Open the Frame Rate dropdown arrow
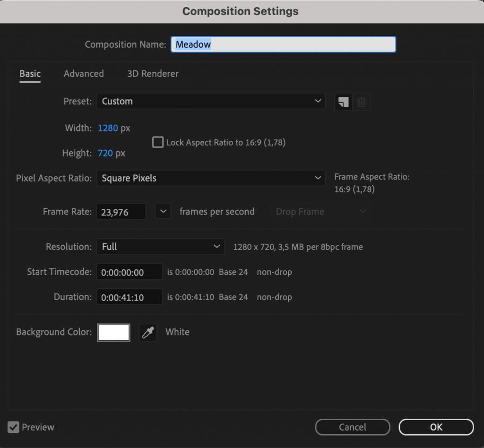The height and width of the screenshot is (448, 484). coord(163,211)
